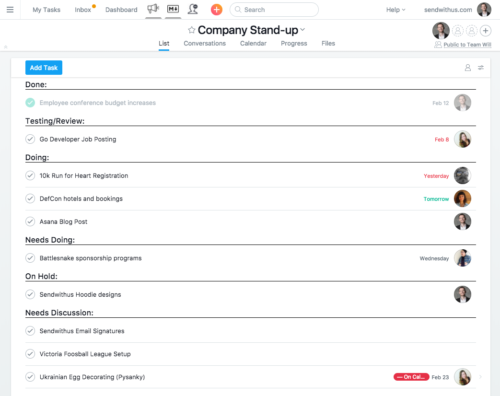Click the Wednesday due date

tap(434, 258)
